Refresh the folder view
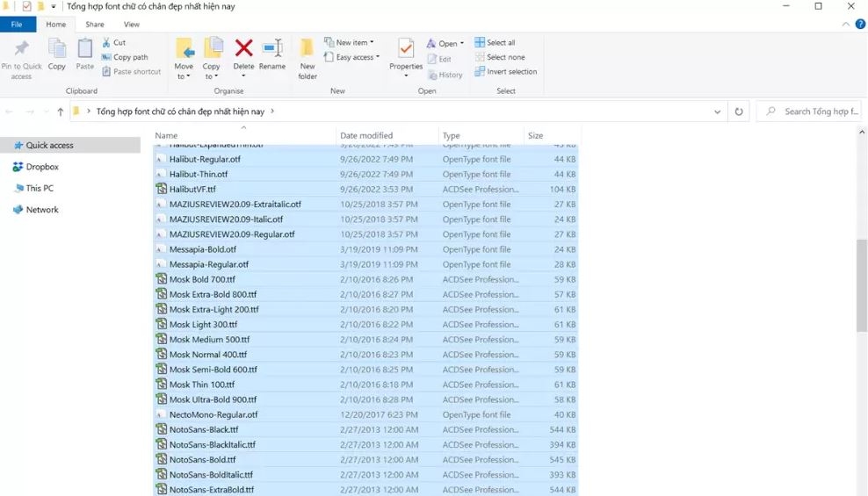 coord(739,111)
